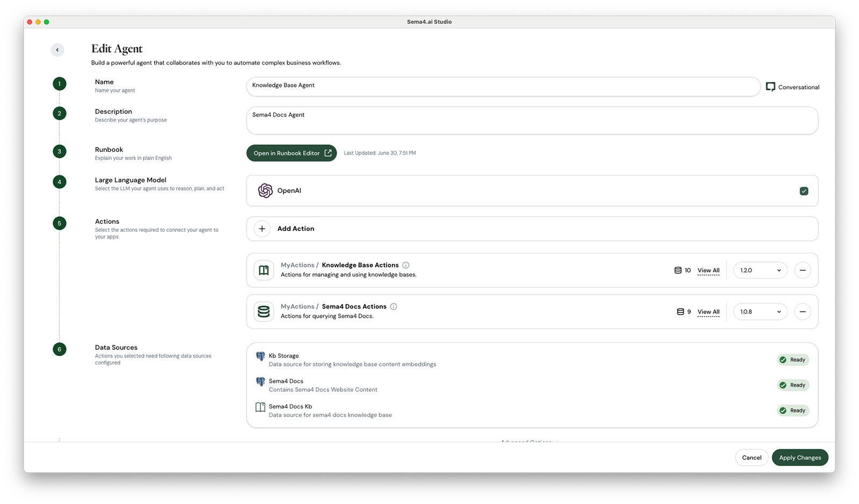Click the info icon next to Knowledge Base Actions

(x=406, y=265)
